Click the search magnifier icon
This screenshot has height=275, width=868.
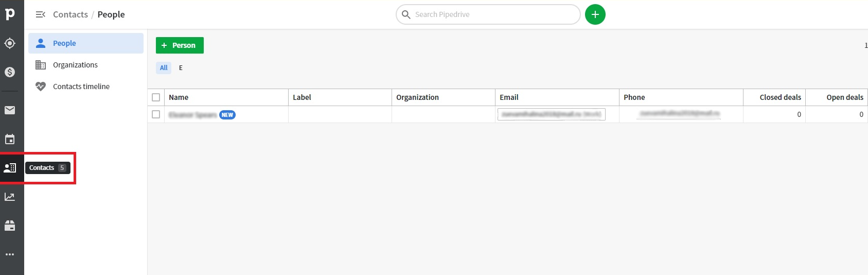pos(406,14)
